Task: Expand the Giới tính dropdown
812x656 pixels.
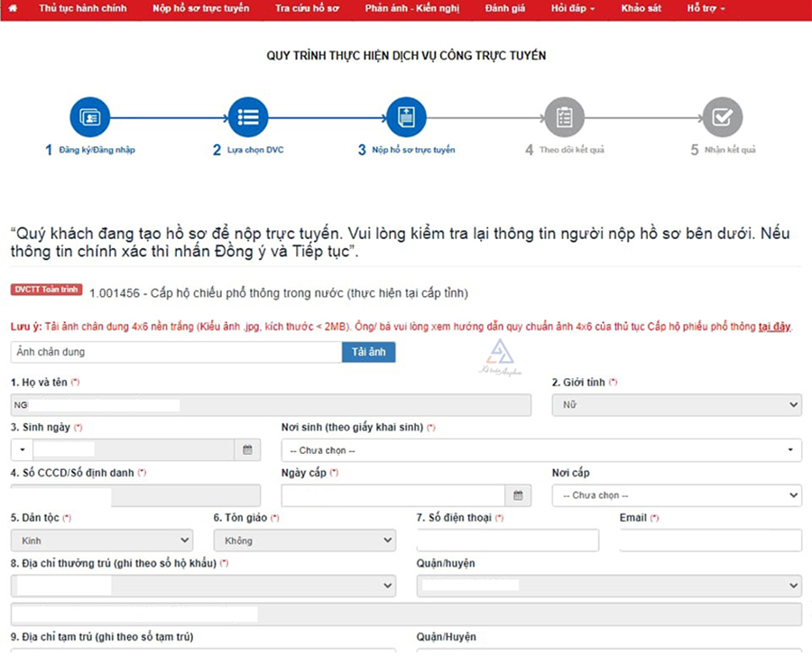Action: (x=676, y=406)
